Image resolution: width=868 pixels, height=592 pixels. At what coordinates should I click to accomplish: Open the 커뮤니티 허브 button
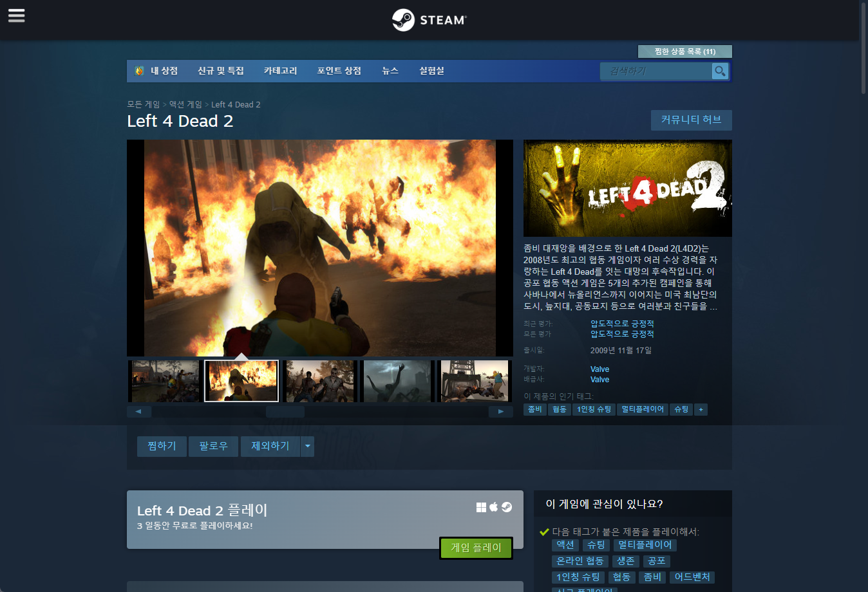click(691, 120)
